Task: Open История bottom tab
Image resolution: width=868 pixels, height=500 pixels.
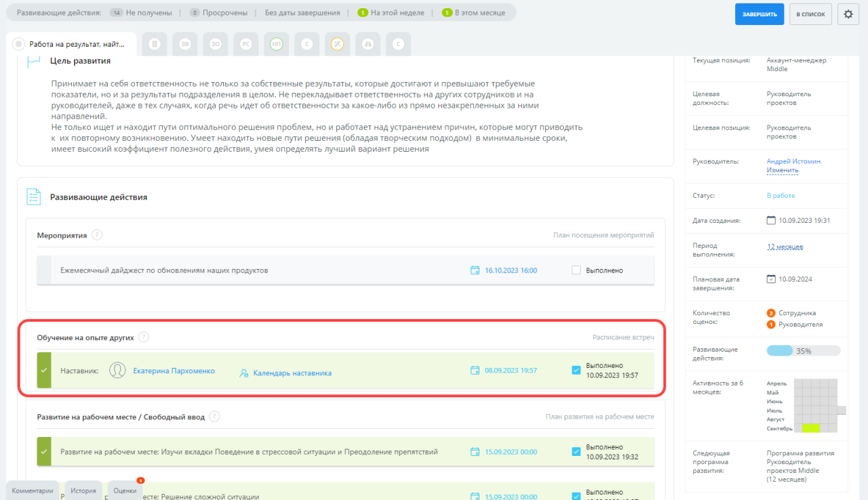Action: (83, 491)
